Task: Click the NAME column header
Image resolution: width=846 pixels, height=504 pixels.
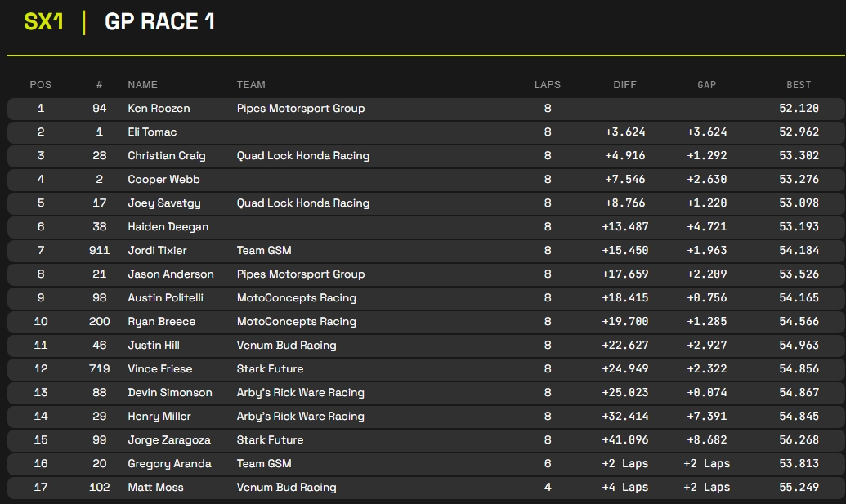Action: point(142,85)
